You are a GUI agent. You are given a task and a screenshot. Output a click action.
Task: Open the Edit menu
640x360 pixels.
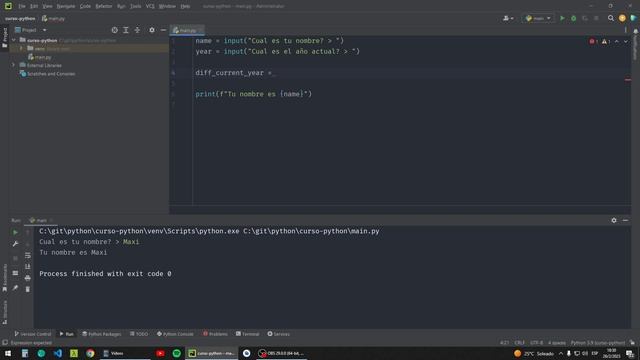tap(34, 6)
